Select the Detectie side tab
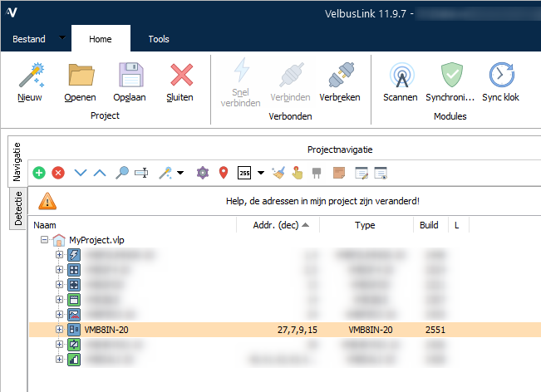Image resolution: width=541 pixels, height=392 pixels. [18, 208]
